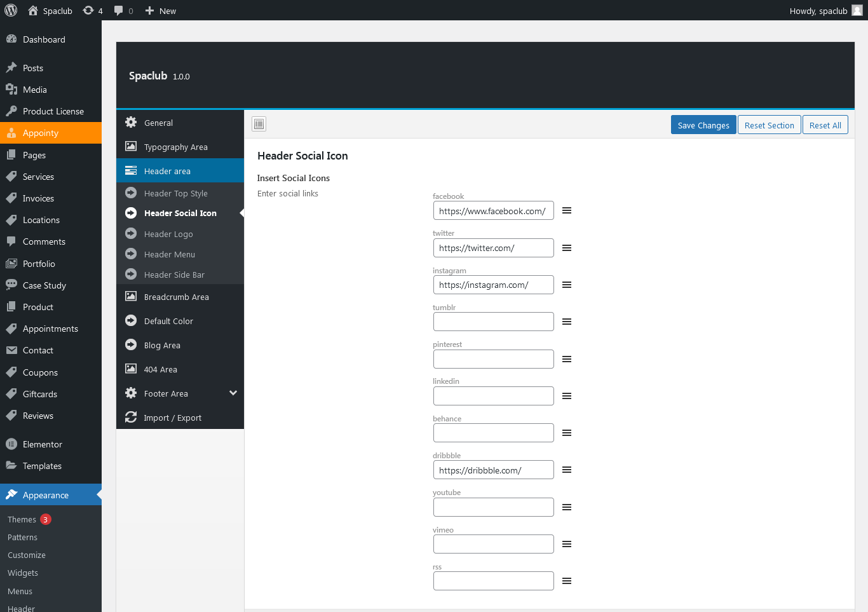868x612 pixels.
Task: Click the plus New icon
Action: click(150, 10)
